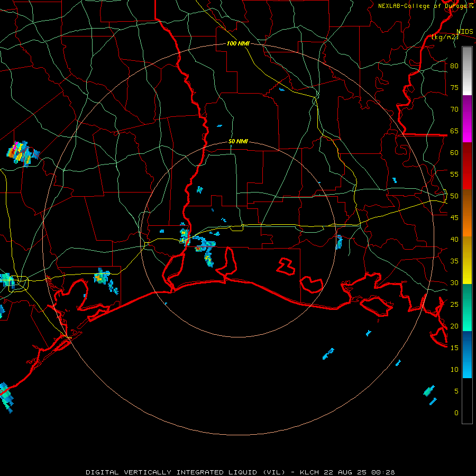
Task: Click the color scale value 50
Action: click(x=454, y=196)
